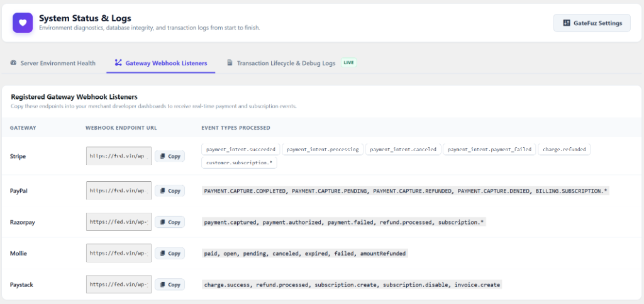Viewport: 644px width, 304px height.
Task: Click the Paystack webhook URL field
Action: [119, 284]
